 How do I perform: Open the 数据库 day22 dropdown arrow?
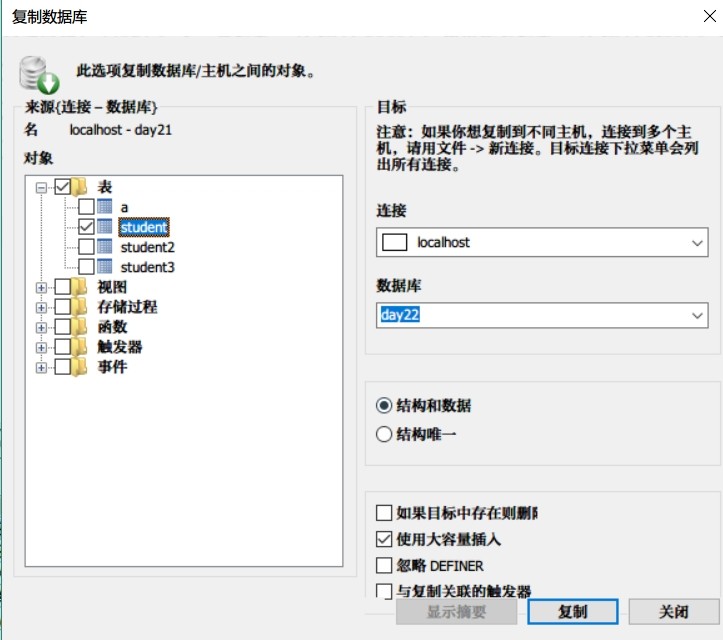697,315
